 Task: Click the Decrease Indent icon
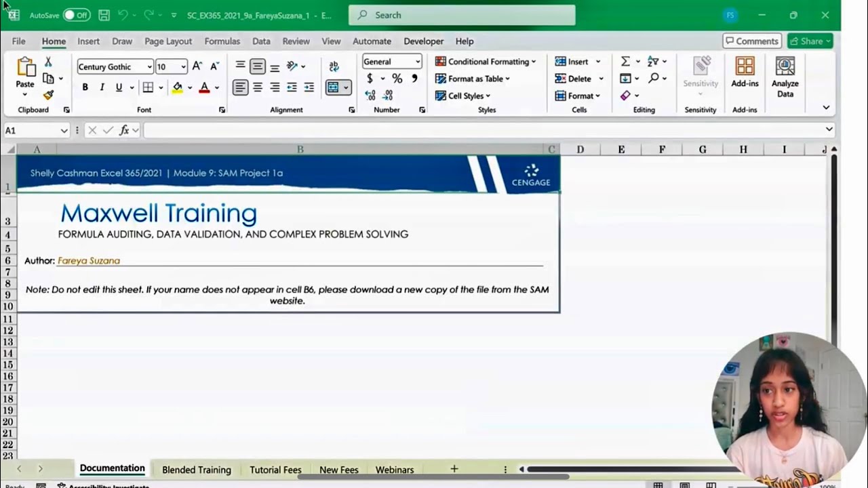(292, 87)
